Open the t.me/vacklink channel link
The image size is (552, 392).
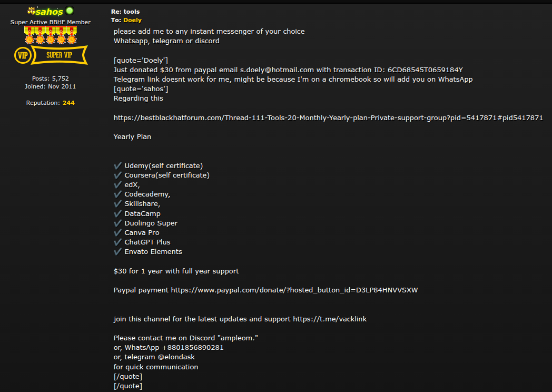tap(330, 319)
